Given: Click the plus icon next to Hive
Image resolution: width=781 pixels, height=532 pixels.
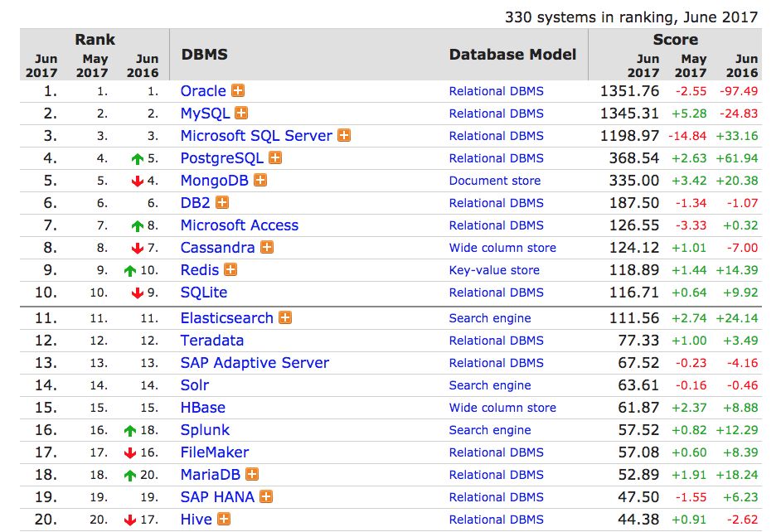Looking at the screenshot, I should (224, 520).
